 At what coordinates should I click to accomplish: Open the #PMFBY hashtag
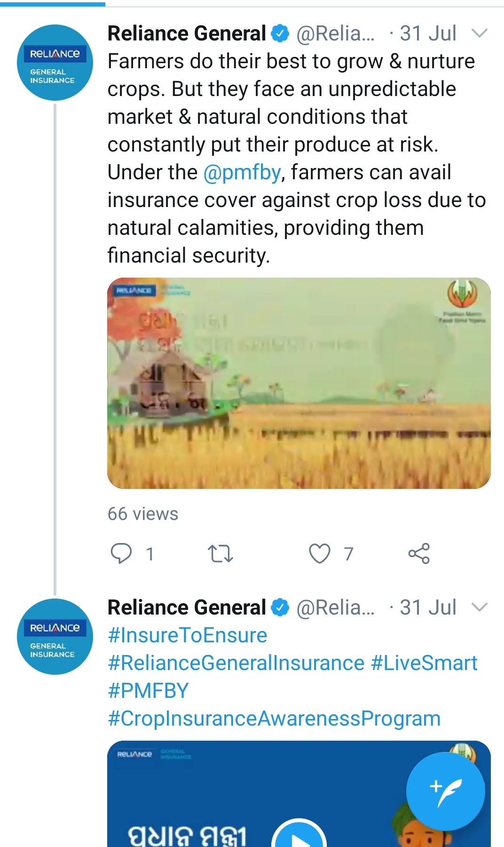click(x=148, y=691)
